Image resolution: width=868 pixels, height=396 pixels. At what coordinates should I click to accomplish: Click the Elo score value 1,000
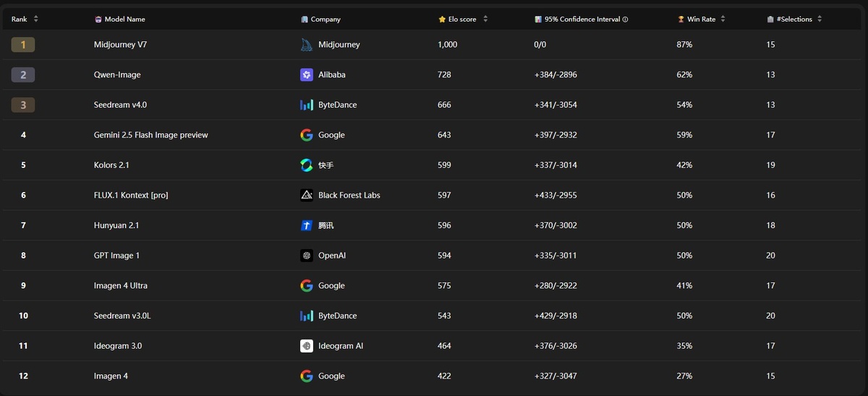pyautogui.click(x=447, y=45)
